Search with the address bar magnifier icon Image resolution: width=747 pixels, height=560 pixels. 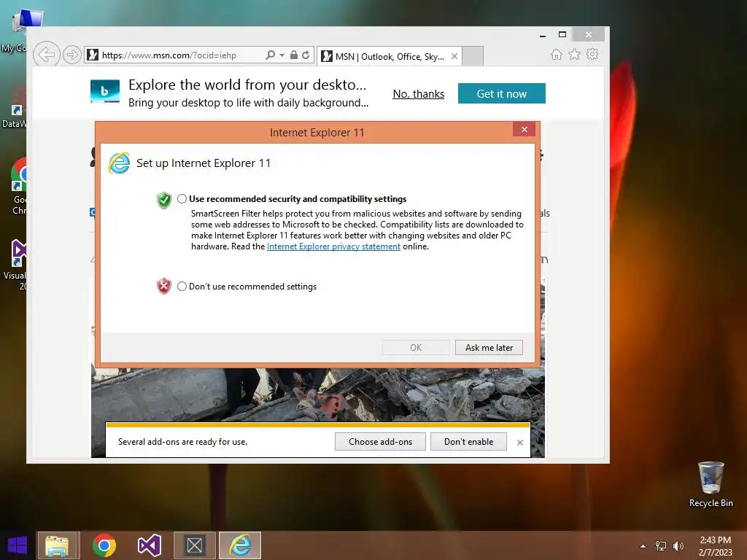click(x=270, y=55)
